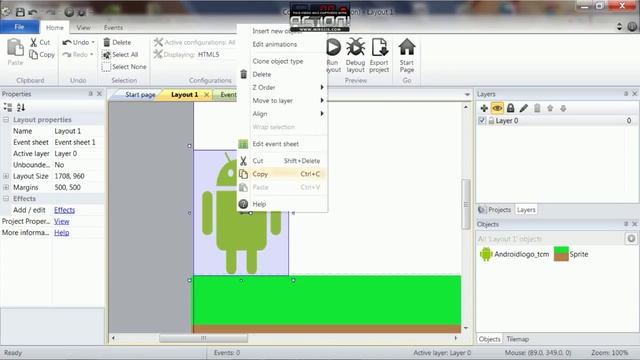Click the Export project icon

(379, 47)
